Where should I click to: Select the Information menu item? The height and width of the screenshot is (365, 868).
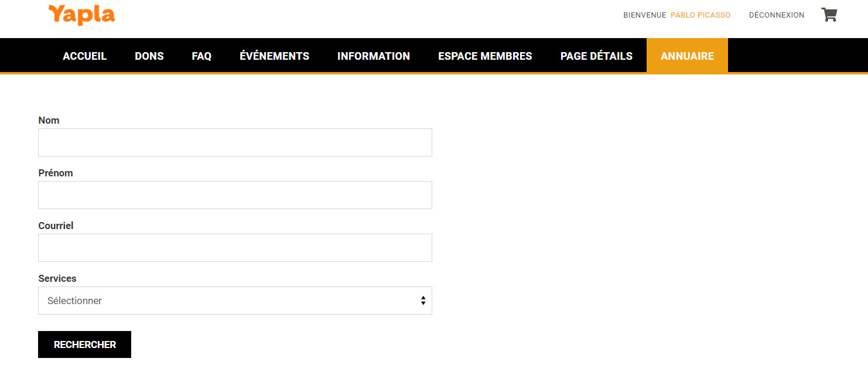[x=374, y=56]
